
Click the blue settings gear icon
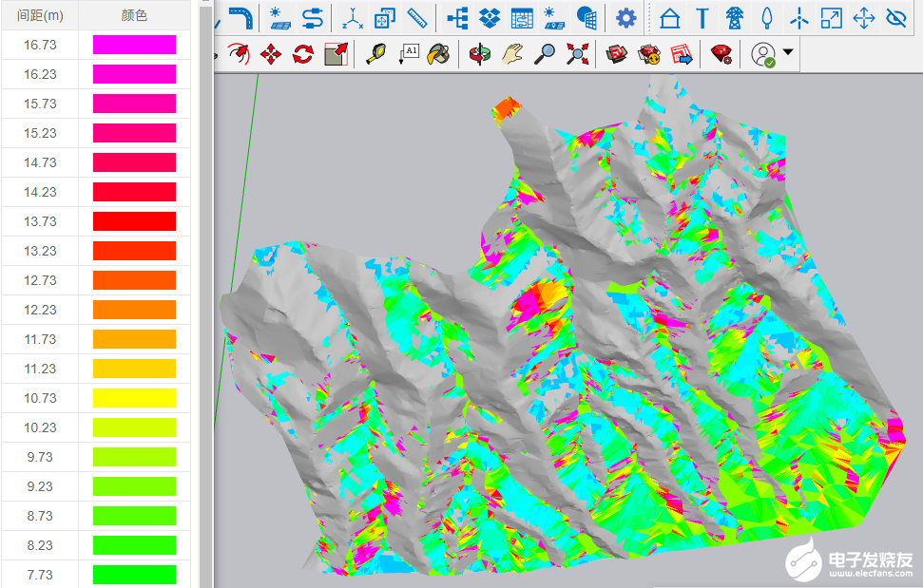click(625, 18)
